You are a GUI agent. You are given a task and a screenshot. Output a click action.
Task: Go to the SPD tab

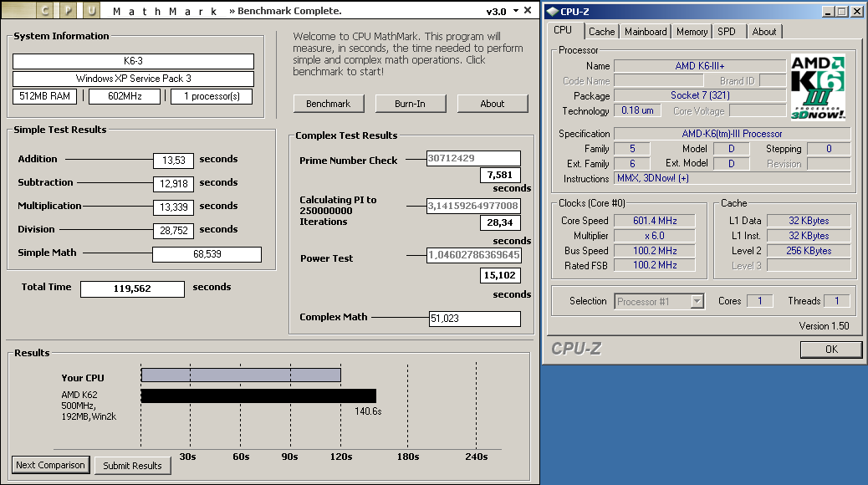click(727, 32)
